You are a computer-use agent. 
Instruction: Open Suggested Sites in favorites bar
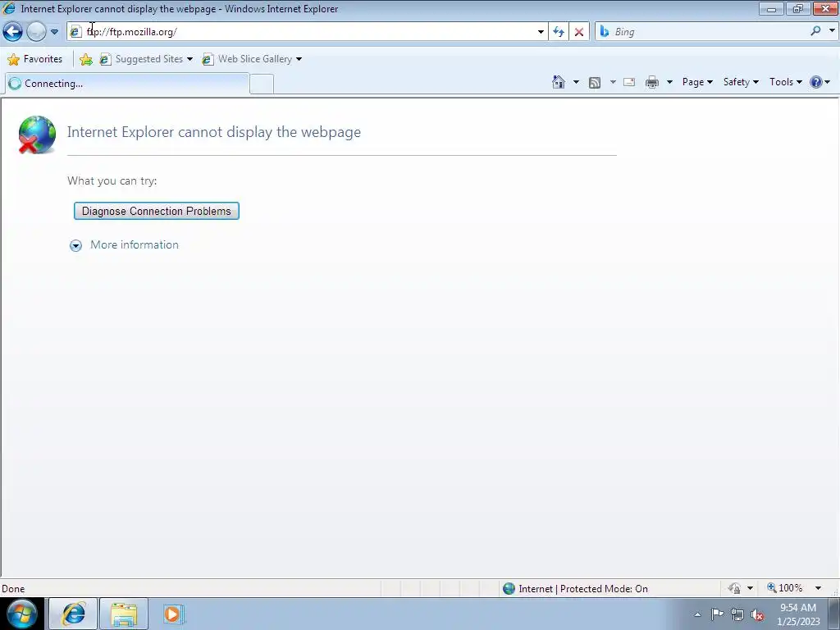(146, 59)
